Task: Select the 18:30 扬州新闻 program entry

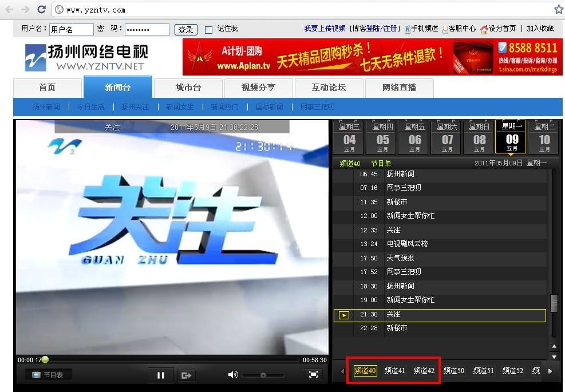Action: [x=401, y=286]
